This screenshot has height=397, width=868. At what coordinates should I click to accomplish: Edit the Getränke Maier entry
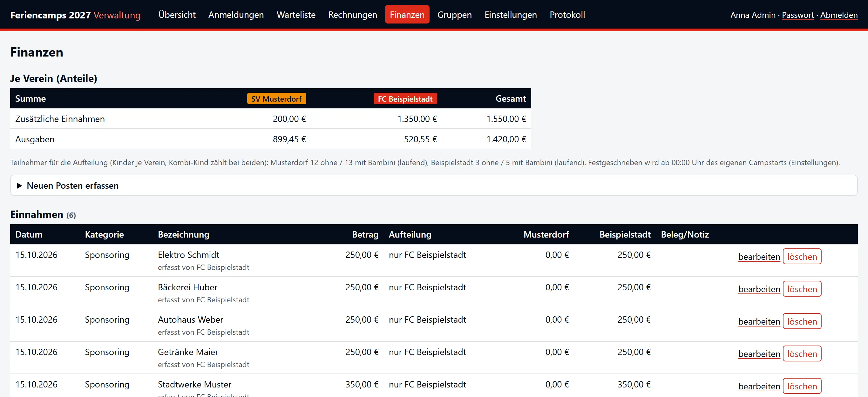coord(759,353)
